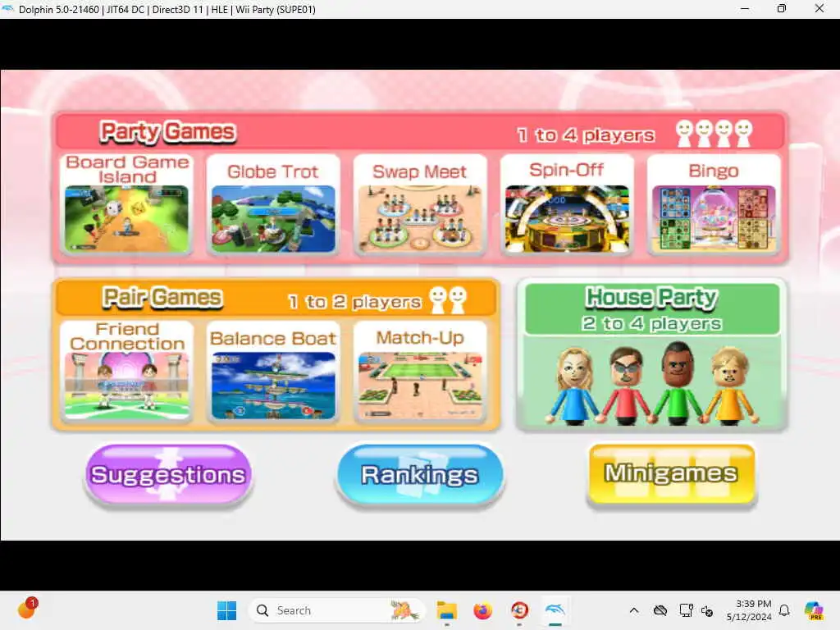Click the muted volume tray icon
This screenshot has width=840, height=630.
tap(707, 610)
